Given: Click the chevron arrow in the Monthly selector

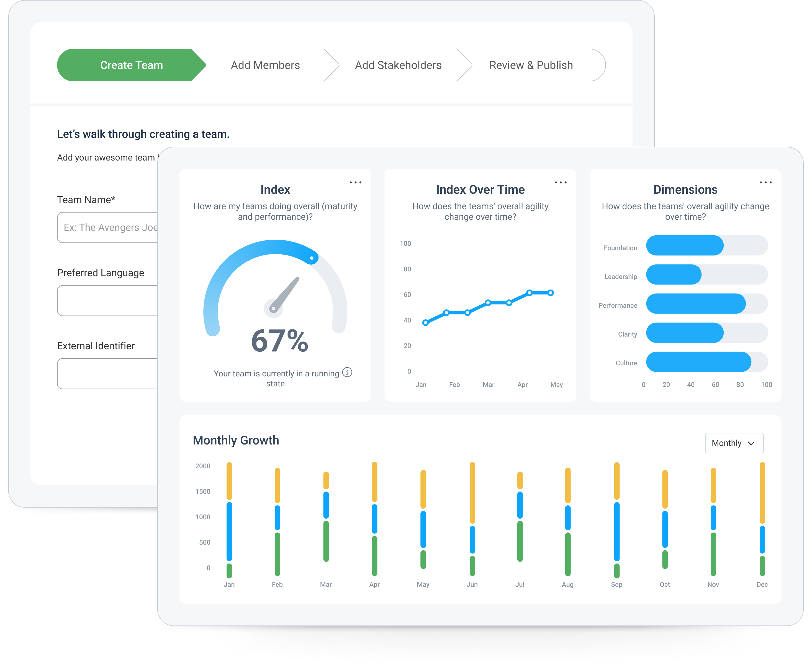Looking at the screenshot, I should (x=751, y=443).
